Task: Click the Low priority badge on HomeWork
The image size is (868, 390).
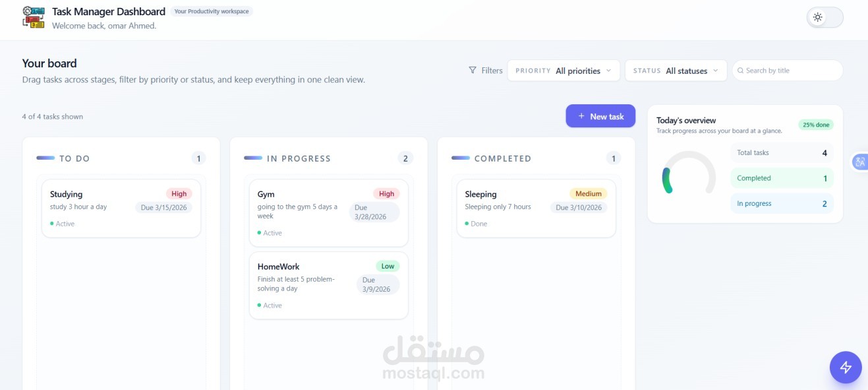Action: pos(388,267)
